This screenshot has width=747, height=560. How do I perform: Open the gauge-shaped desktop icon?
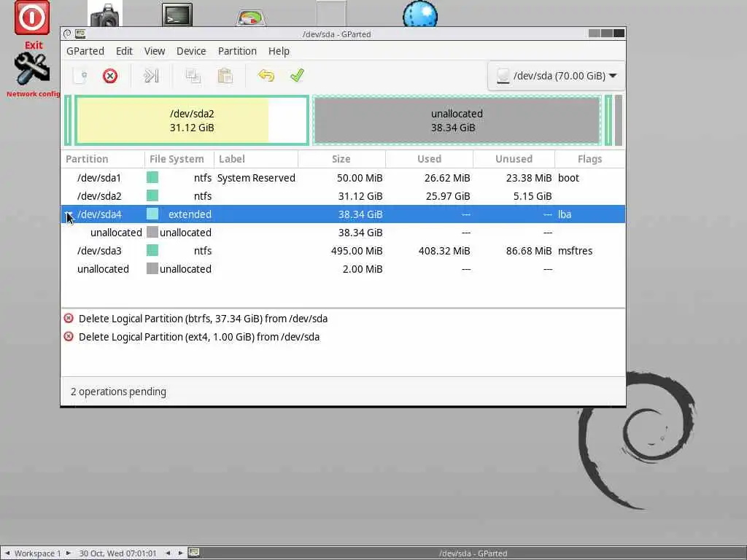[x=251, y=17]
